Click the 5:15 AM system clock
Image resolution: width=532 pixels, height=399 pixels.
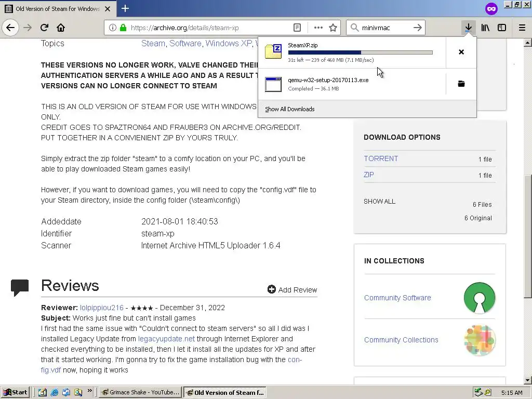click(x=512, y=393)
